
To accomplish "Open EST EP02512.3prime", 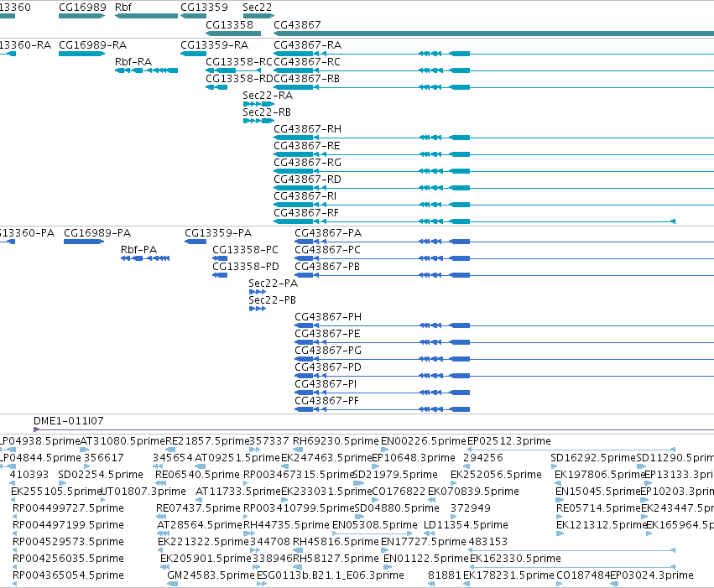I will click(509, 441).
